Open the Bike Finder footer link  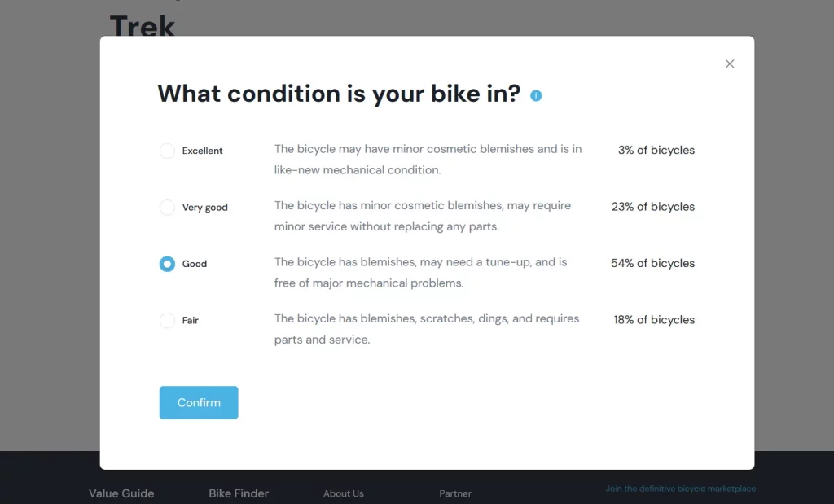[239, 493]
